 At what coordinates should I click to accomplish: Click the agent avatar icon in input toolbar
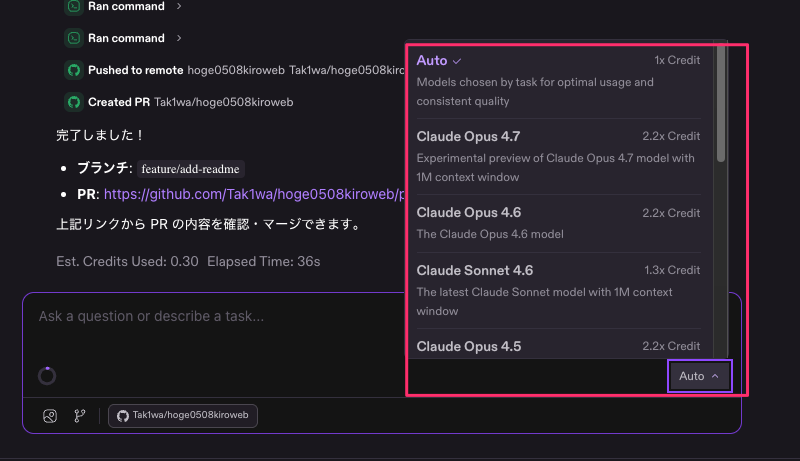click(50, 416)
